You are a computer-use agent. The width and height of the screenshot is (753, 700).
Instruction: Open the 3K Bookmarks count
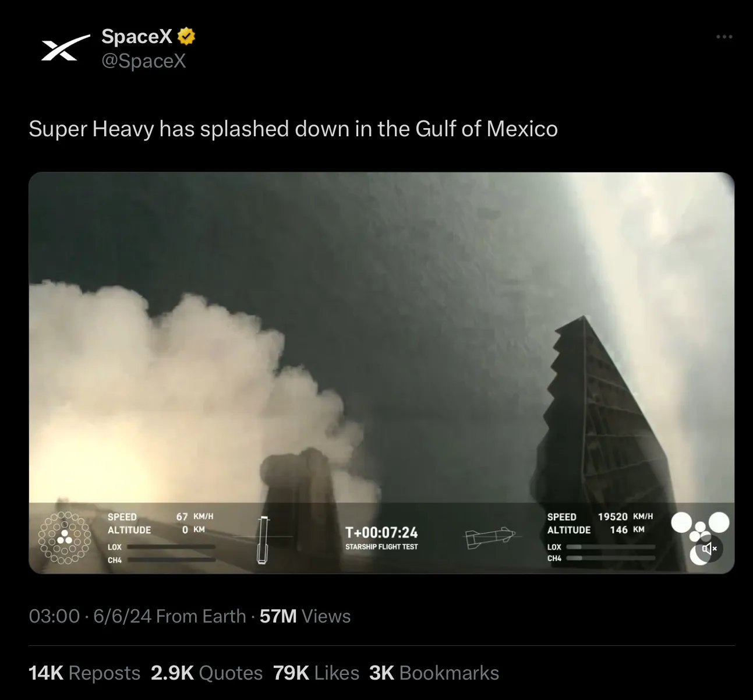point(434,673)
